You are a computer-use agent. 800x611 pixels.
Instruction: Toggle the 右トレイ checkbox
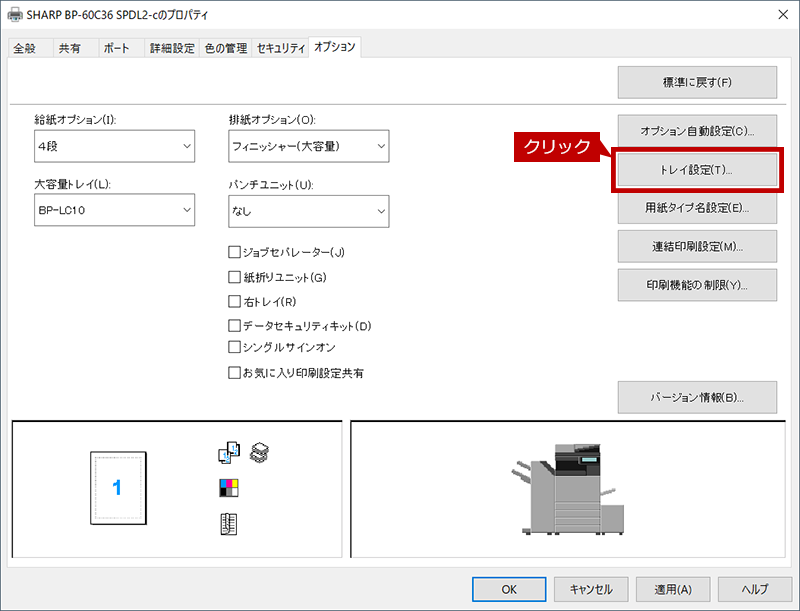pyautogui.click(x=235, y=301)
